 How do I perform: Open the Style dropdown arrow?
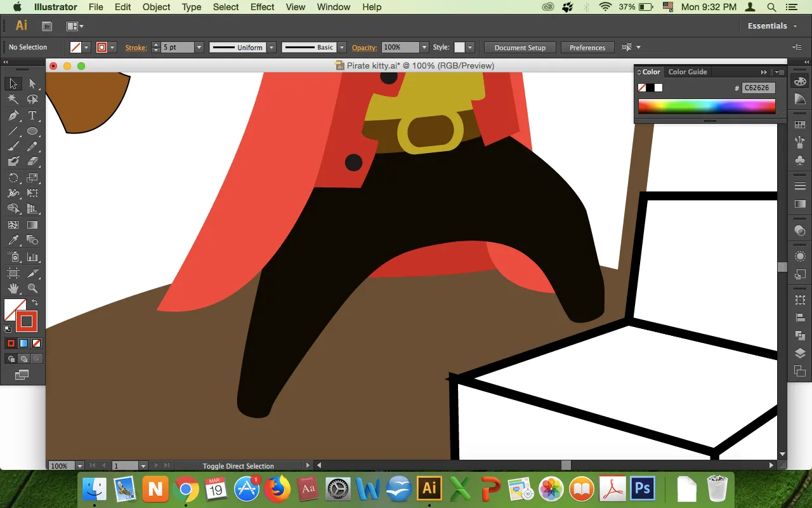point(470,48)
